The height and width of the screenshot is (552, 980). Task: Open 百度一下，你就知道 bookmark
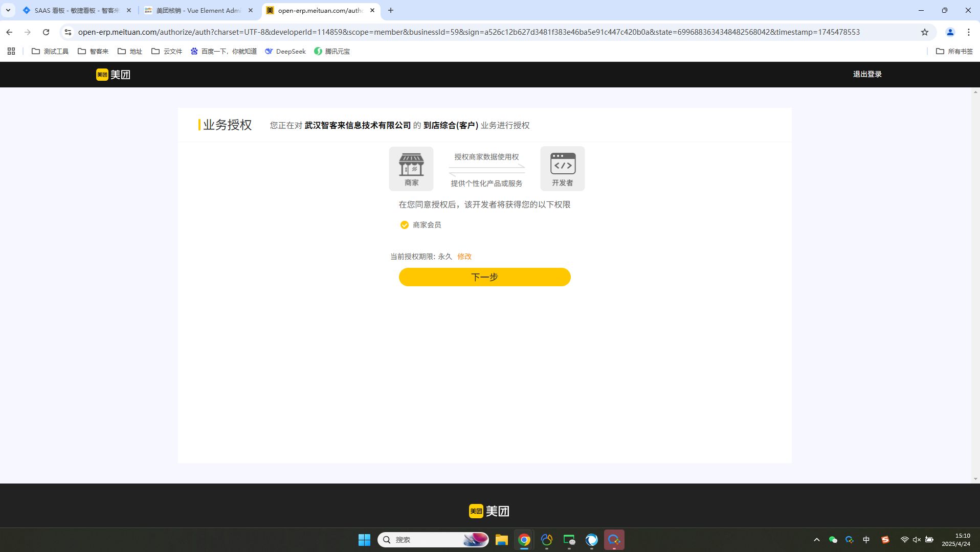(x=224, y=51)
